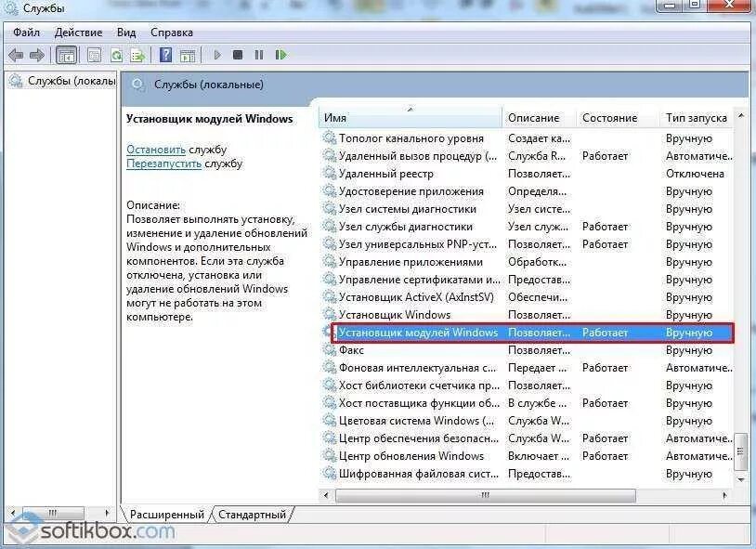Sort by the Состояние column header
Screen dimensions: 756x549
click(619, 118)
